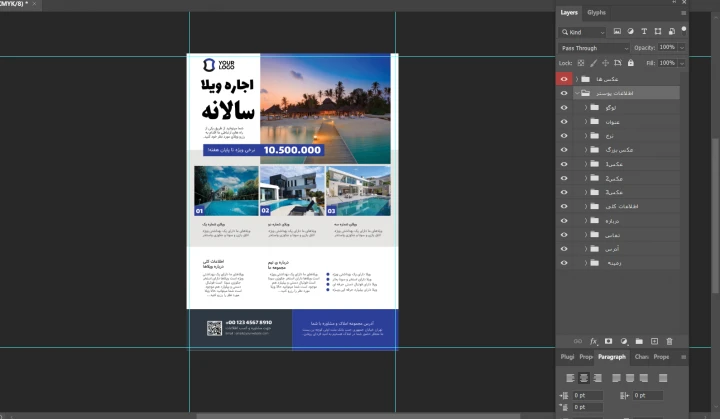Add layer mask icon
The image size is (720, 419).
pyautogui.click(x=608, y=341)
